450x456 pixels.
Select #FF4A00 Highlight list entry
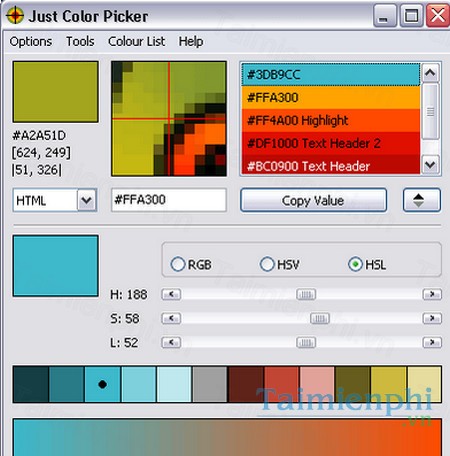(x=330, y=120)
